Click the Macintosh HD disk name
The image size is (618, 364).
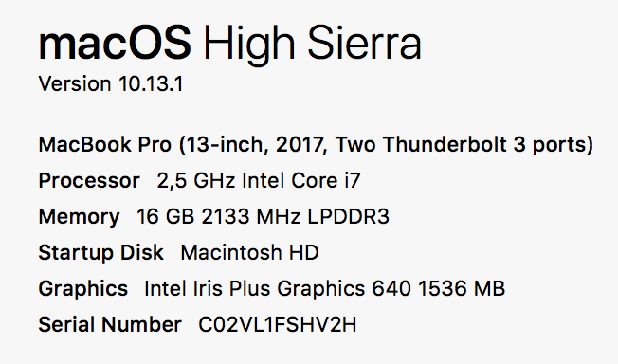pyautogui.click(x=249, y=253)
